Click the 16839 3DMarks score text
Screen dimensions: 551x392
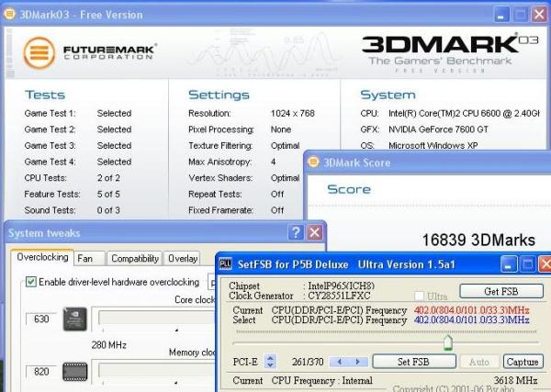coord(478,240)
